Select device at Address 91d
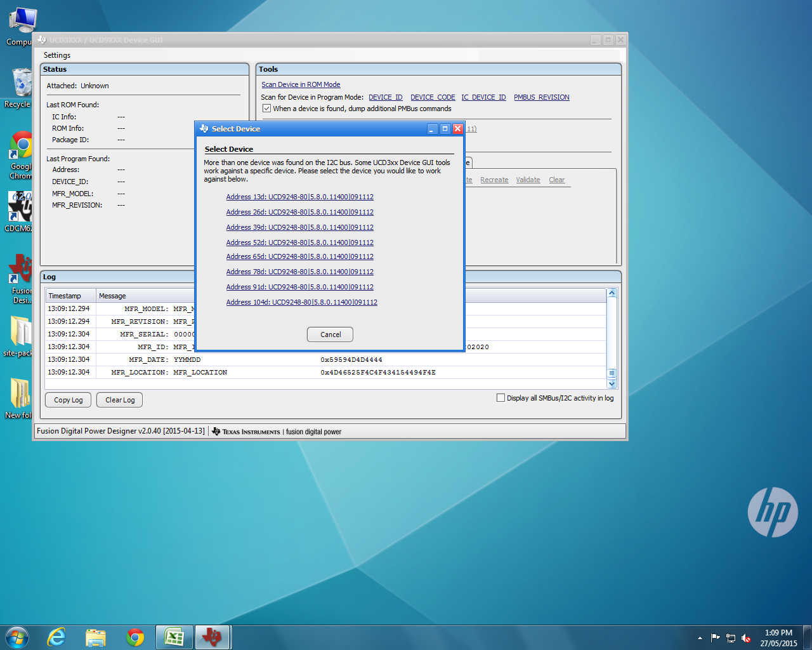 [x=299, y=287]
